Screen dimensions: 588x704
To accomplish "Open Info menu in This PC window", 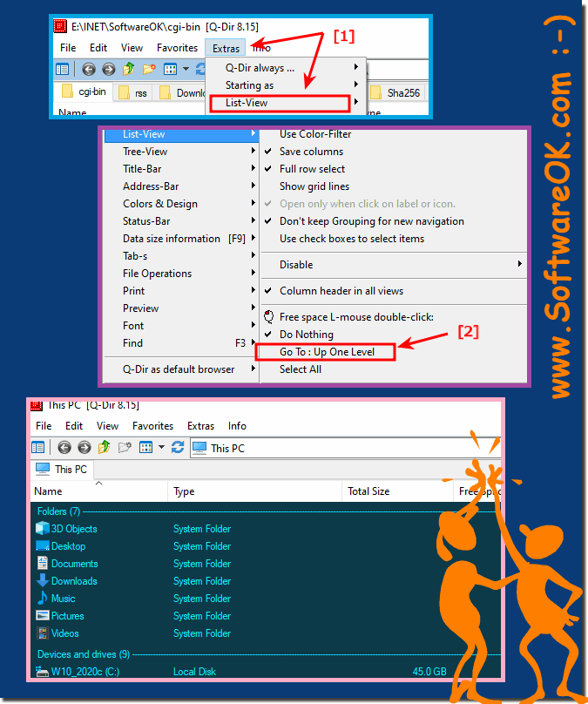I will coord(237,426).
